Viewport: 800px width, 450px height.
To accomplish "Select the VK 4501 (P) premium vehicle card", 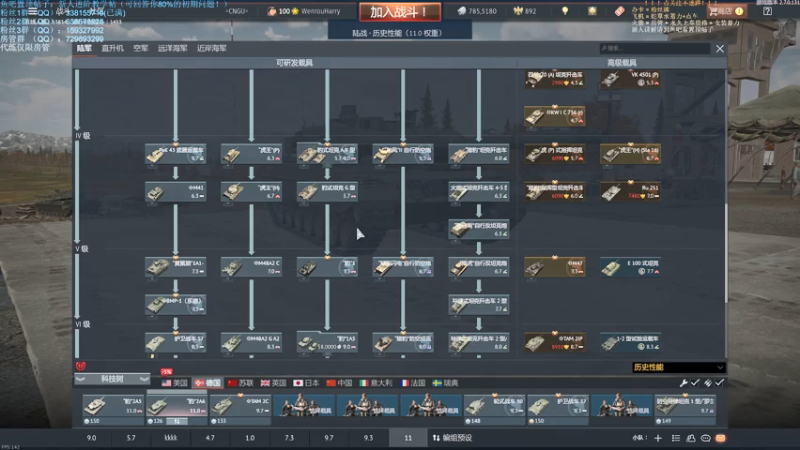I will click(x=630, y=79).
